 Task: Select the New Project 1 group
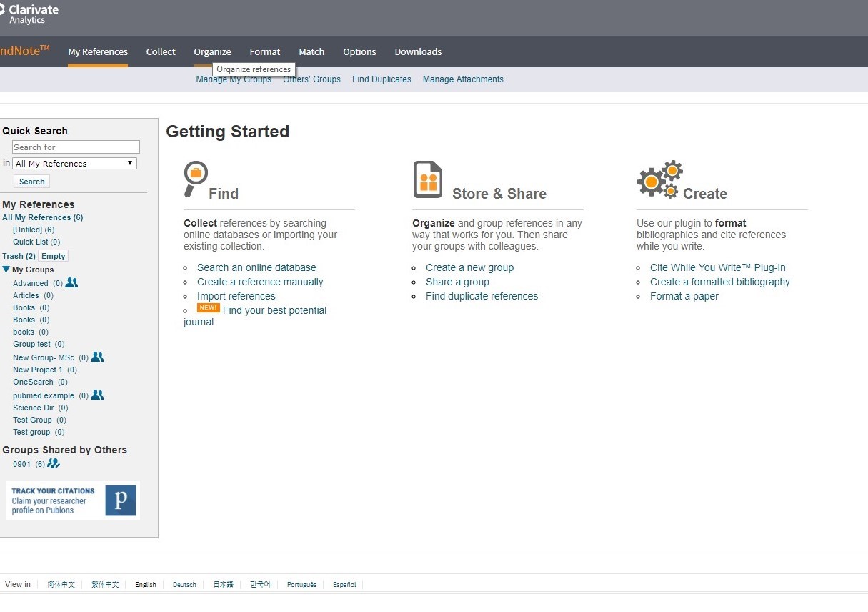38,370
